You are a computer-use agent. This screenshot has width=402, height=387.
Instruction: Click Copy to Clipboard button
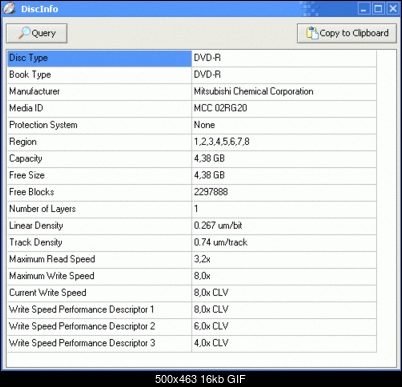347,33
